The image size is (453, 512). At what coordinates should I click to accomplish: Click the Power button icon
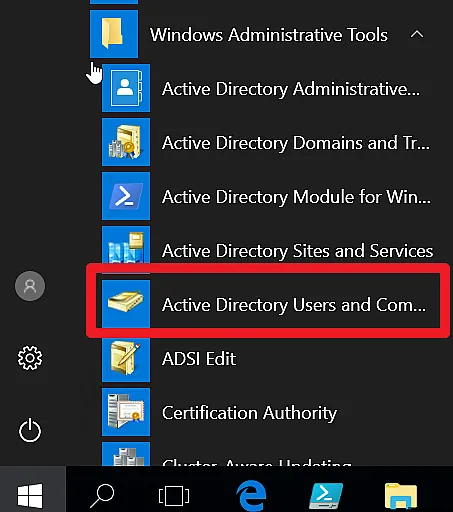coord(30,430)
